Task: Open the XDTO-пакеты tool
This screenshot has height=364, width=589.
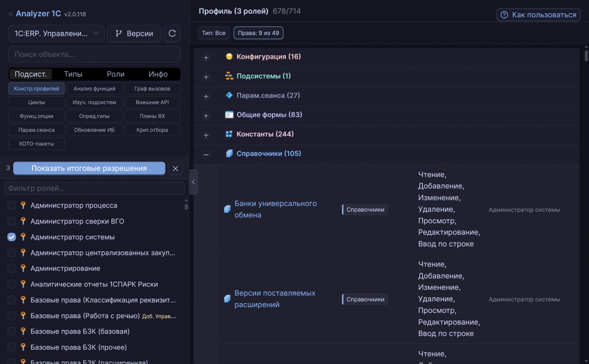Action: pos(36,144)
